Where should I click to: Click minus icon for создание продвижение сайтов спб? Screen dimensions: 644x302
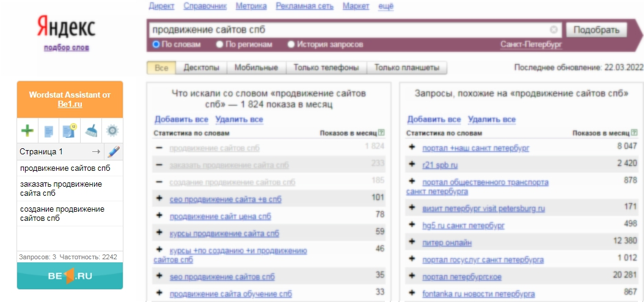pyautogui.click(x=159, y=181)
